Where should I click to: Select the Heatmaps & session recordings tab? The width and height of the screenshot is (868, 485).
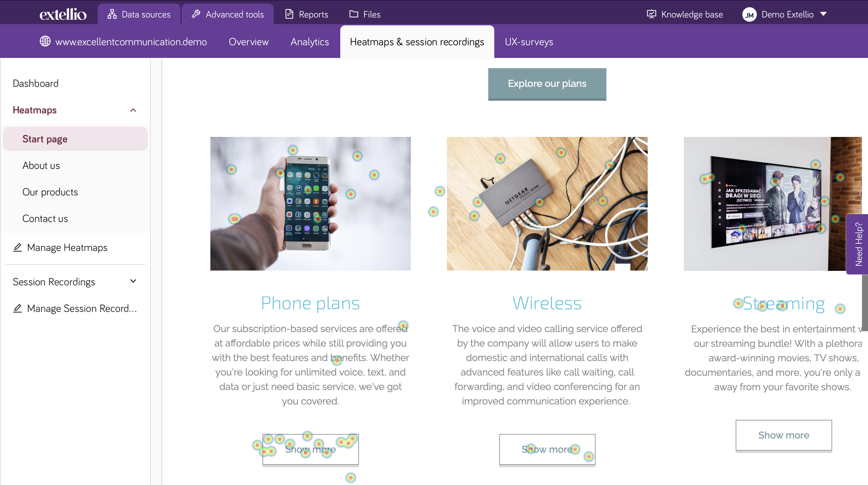(x=417, y=42)
